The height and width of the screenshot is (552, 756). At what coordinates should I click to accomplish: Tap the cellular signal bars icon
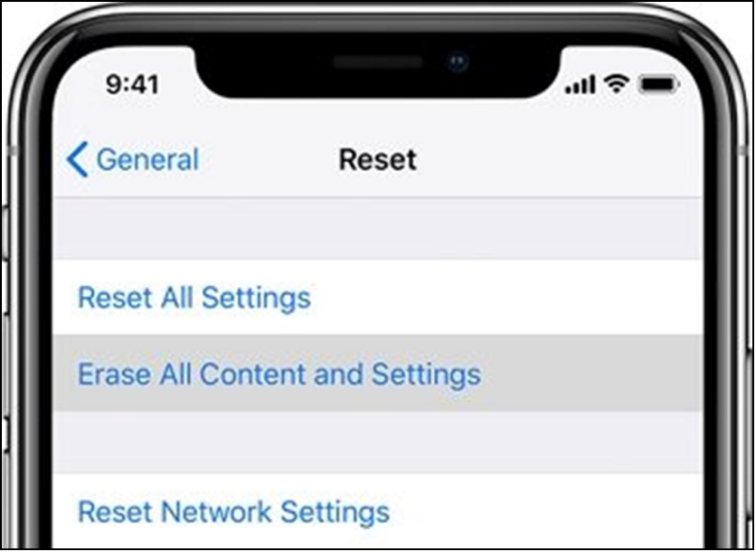click(x=580, y=84)
